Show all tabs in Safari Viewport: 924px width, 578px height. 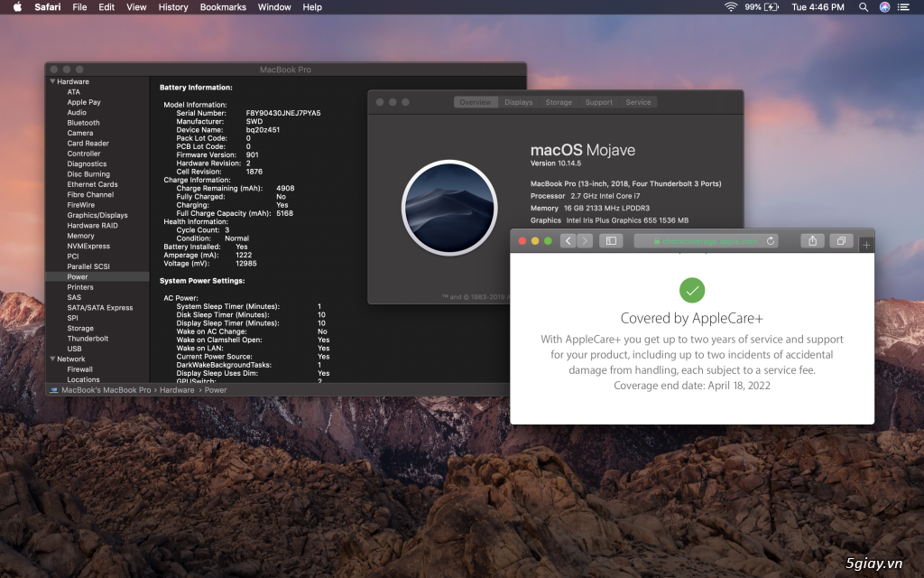[841, 240]
